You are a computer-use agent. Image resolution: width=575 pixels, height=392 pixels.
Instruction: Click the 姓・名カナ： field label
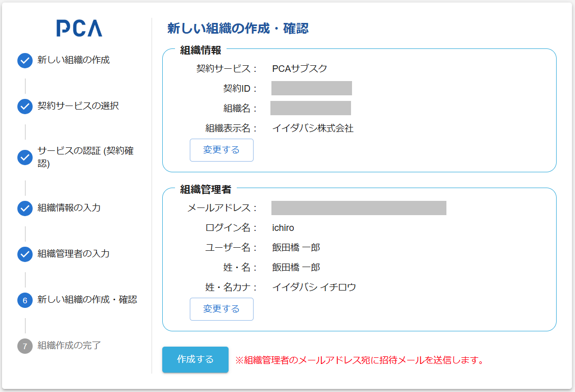232,287
